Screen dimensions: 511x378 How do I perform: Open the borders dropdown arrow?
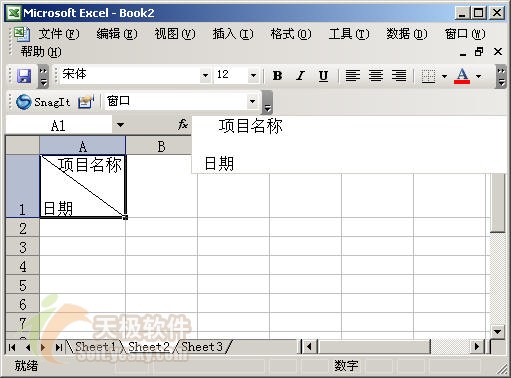[x=444, y=76]
